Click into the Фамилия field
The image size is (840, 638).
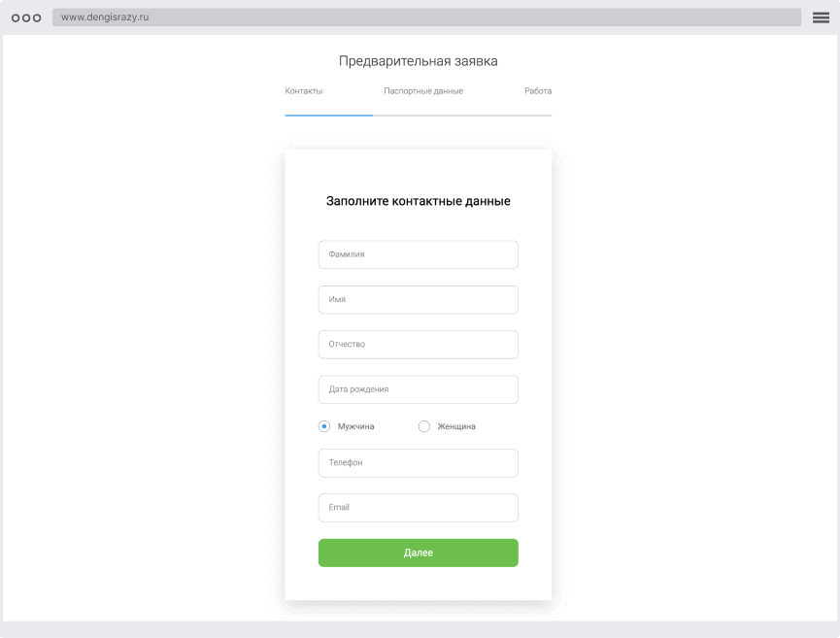click(418, 254)
